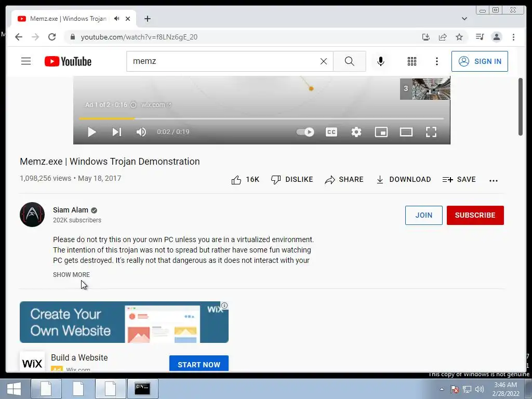Go to YouTube home via logo
The width and height of the screenshot is (532, 399).
click(x=68, y=61)
